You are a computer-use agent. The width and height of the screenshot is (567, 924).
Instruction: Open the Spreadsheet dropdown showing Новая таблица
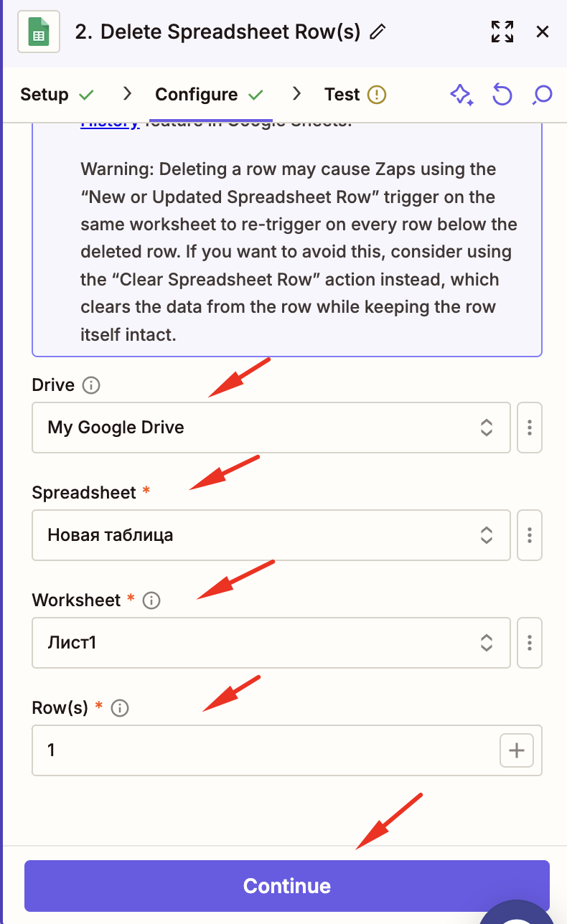271,535
